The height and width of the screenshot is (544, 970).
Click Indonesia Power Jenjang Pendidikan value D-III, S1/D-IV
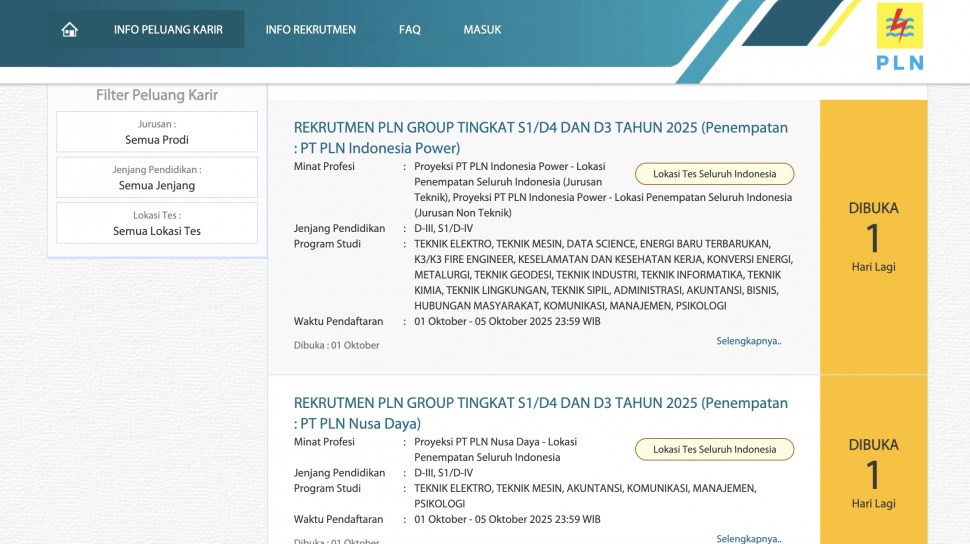444,228
